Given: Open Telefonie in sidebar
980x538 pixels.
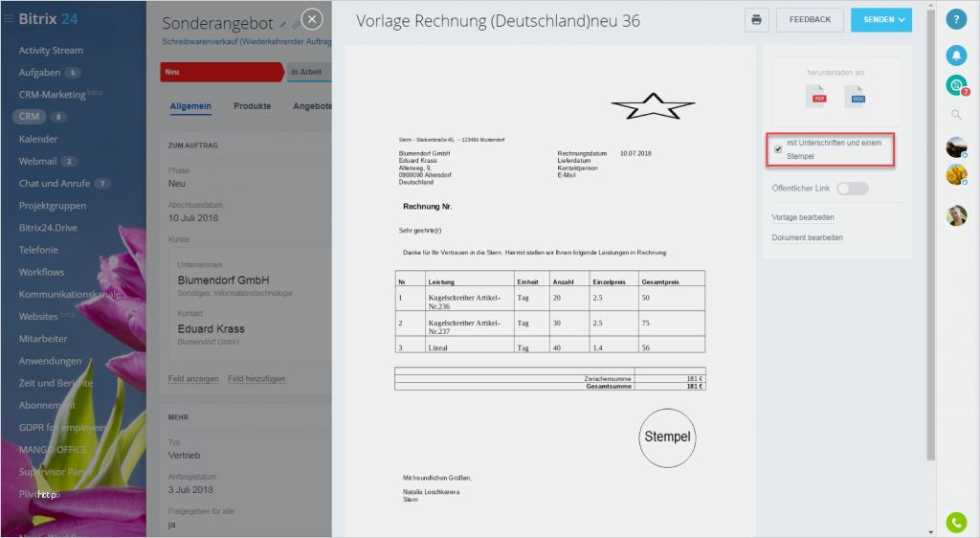Looking at the screenshot, I should pyautogui.click(x=38, y=250).
